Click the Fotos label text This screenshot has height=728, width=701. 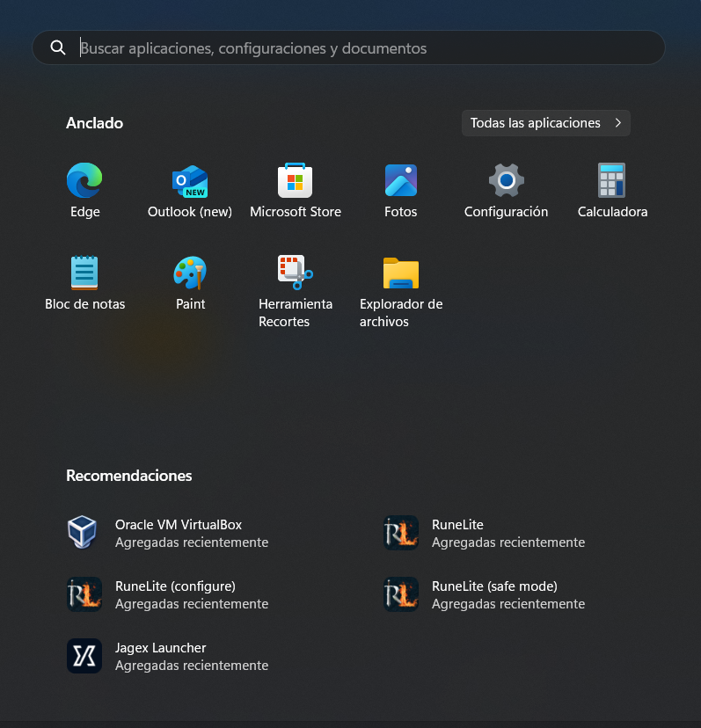tap(400, 212)
